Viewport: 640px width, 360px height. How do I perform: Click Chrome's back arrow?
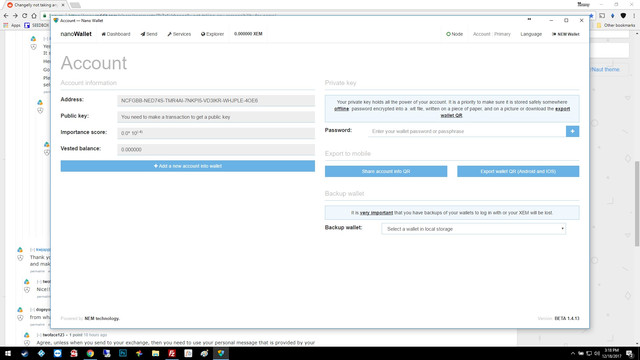(6, 16)
